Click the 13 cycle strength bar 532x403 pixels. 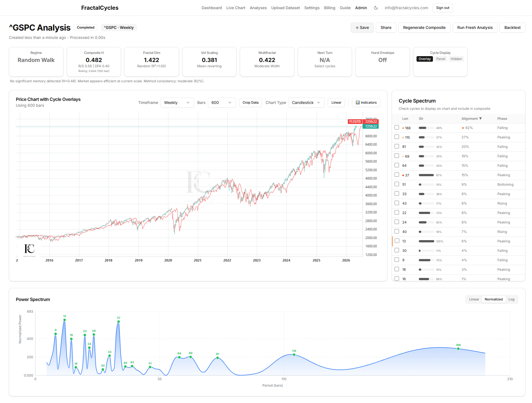(426, 241)
